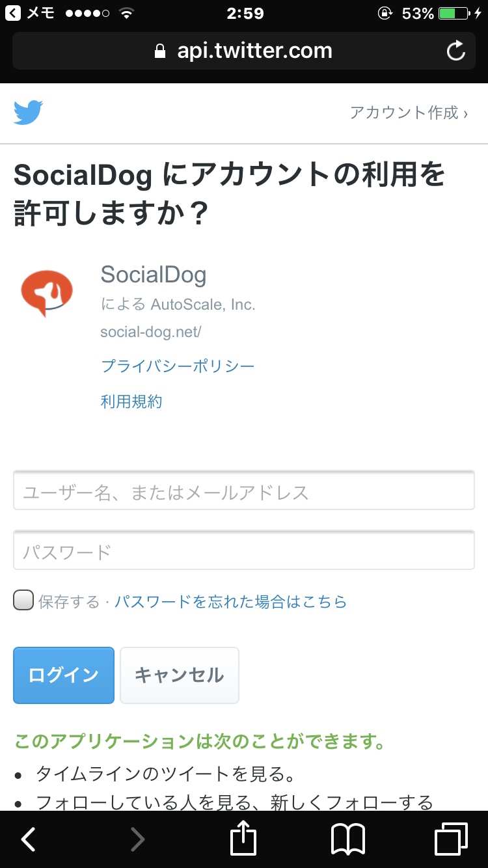Open the プライバシーポリシー link
The width and height of the screenshot is (488, 868).
click(x=178, y=366)
